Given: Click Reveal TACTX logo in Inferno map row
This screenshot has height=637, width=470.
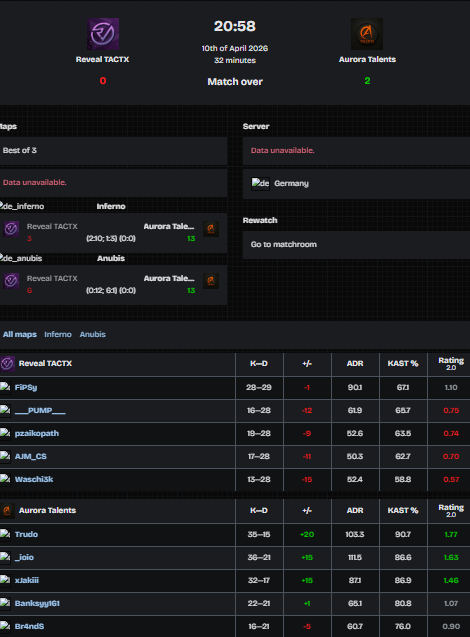Looking at the screenshot, I should [x=11, y=229].
